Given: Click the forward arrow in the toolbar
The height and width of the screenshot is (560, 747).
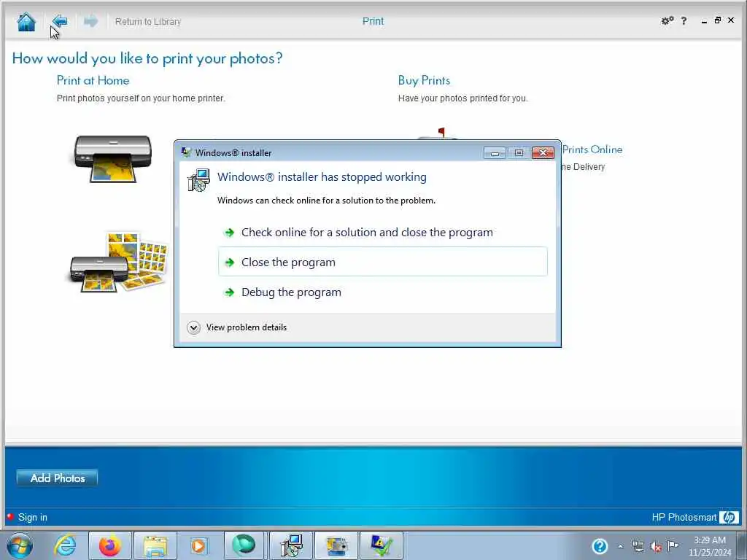Looking at the screenshot, I should point(90,21).
